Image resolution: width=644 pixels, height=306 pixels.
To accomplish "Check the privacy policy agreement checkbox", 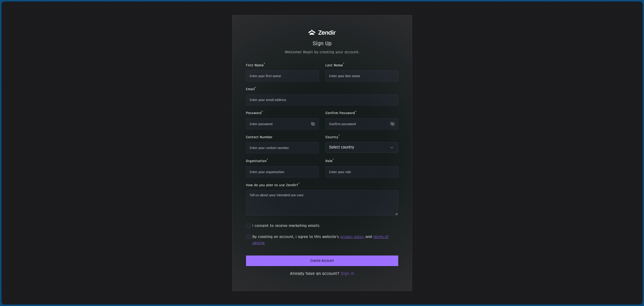I will (x=248, y=237).
